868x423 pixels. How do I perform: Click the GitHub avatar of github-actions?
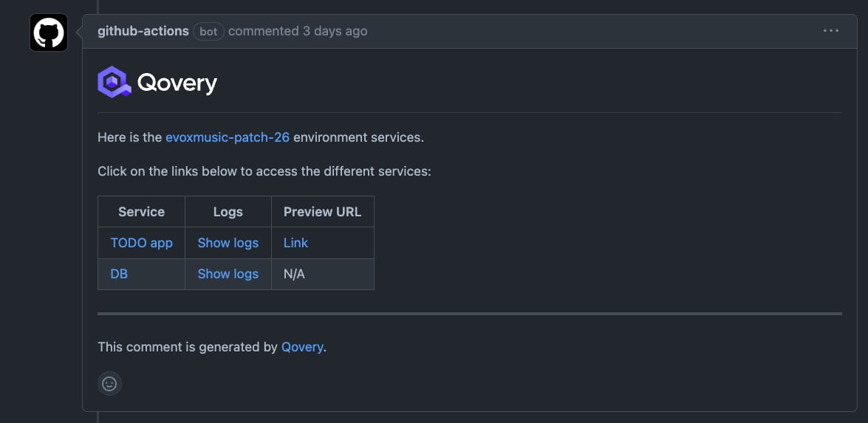(49, 32)
